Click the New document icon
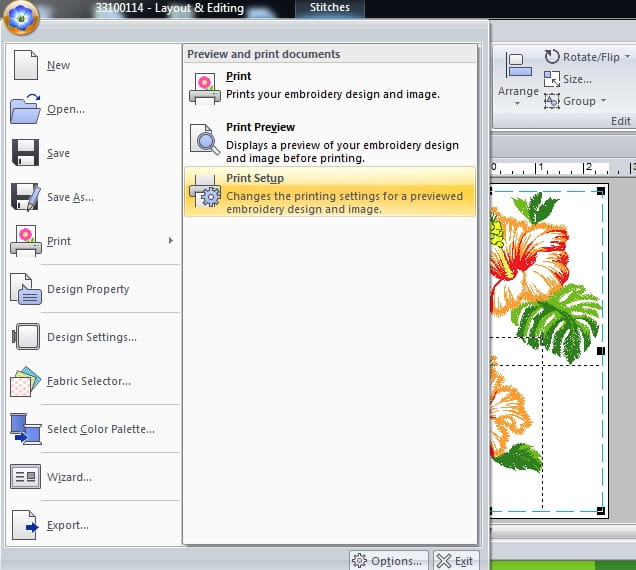 click(x=25, y=65)
